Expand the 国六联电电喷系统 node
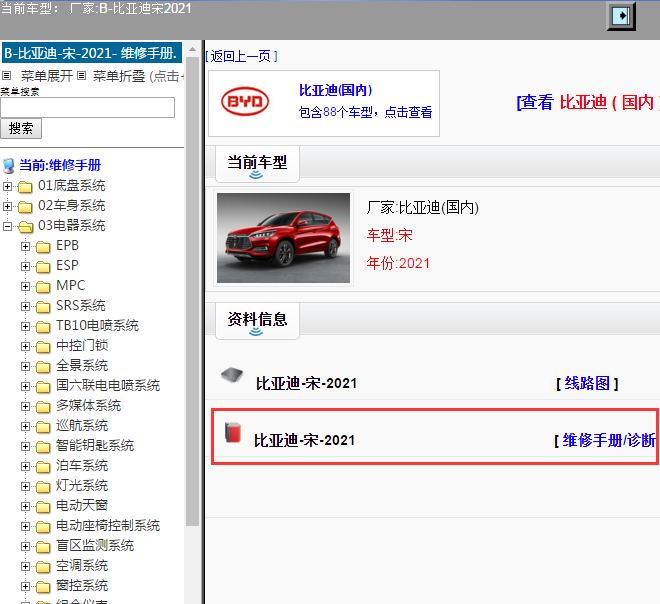660x604 pixels. click(x=25, y=386)
